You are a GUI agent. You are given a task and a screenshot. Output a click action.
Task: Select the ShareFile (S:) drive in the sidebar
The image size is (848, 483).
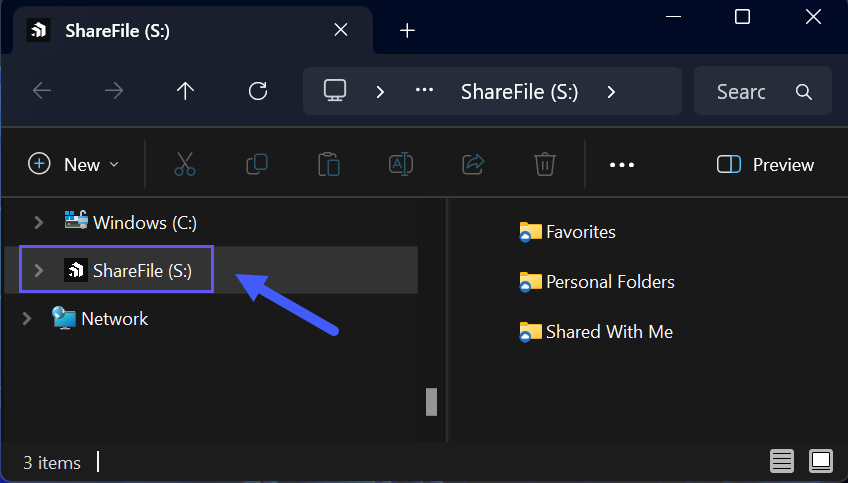(211, 270)
